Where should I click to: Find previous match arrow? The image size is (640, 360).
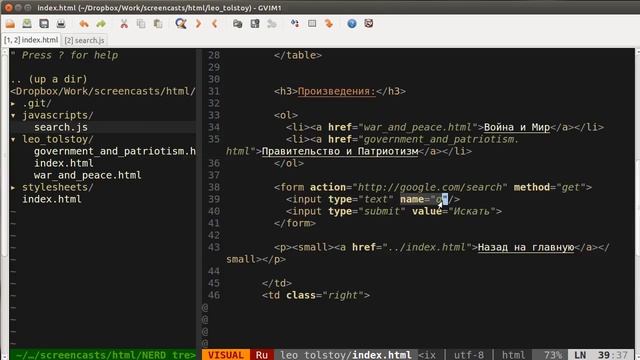pos(214,24)
